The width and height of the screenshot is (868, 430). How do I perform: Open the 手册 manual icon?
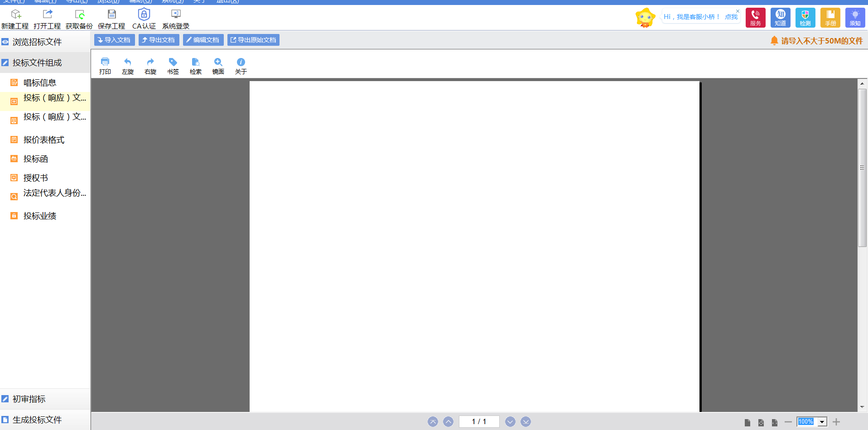[830, 18]
